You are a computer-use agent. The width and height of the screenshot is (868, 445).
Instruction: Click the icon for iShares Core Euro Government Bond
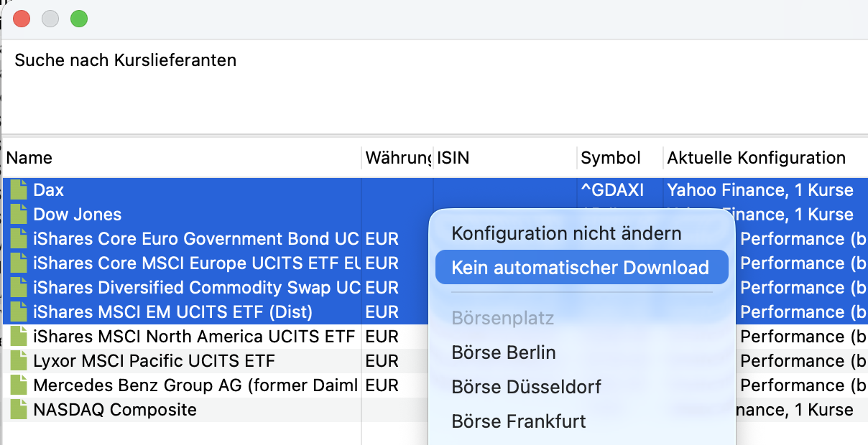pyautogui.click(x=17, y=239)
